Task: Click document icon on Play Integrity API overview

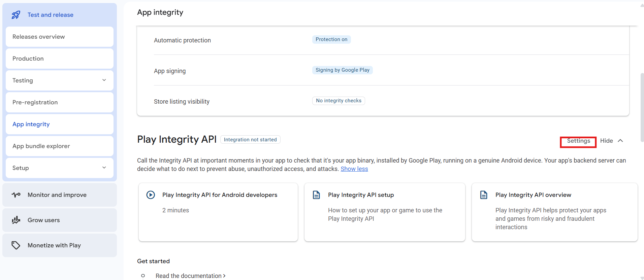Action: click(x=484, y=195)
